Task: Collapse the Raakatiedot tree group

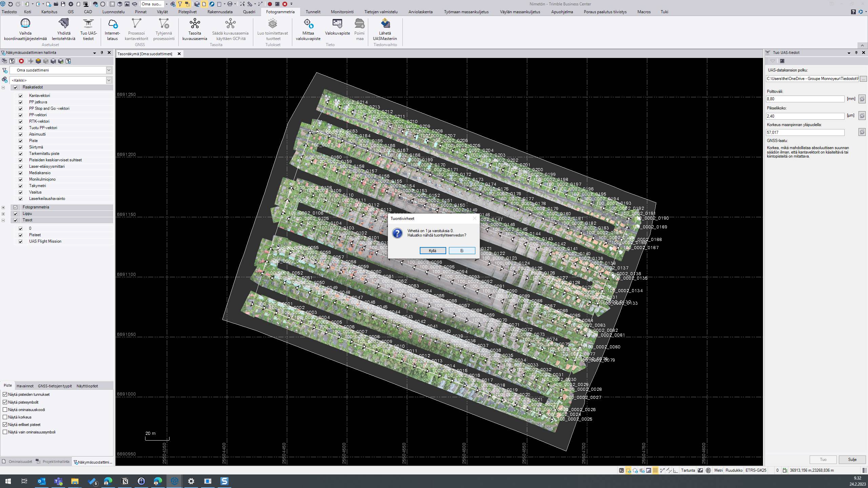Action: click(3, 87)
